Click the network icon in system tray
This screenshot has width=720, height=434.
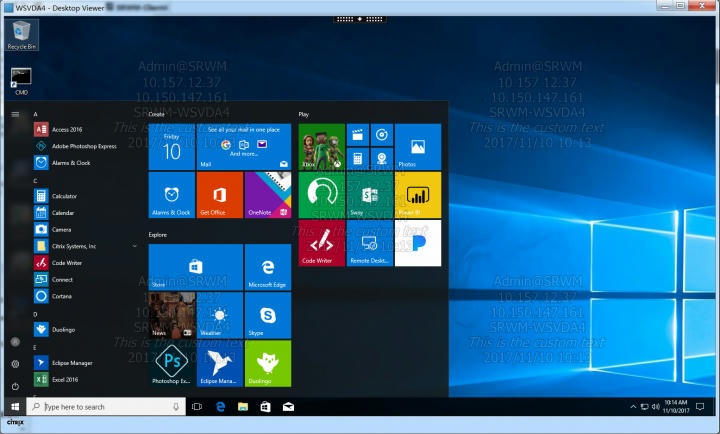[645, 407]
